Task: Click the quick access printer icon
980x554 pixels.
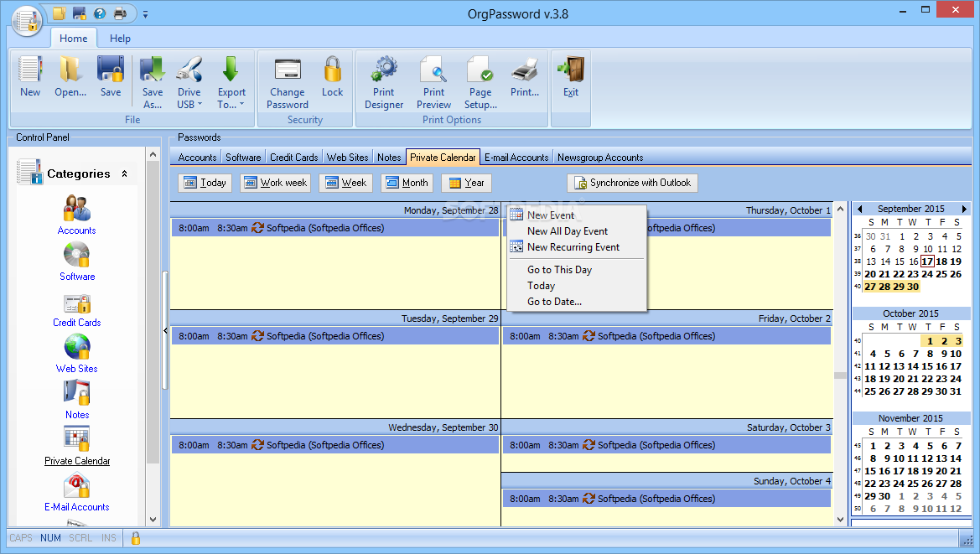Action: [120, 13]
